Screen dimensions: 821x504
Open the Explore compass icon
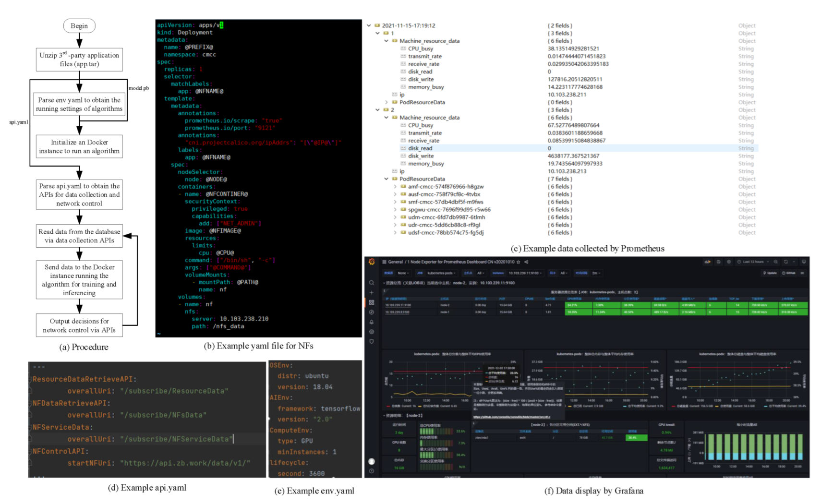pos(372,312)
